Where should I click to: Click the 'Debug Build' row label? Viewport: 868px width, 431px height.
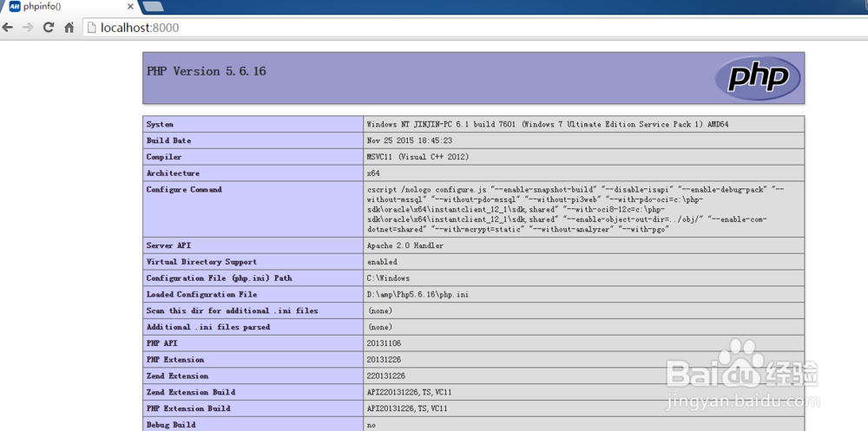[x=170, y=424]
